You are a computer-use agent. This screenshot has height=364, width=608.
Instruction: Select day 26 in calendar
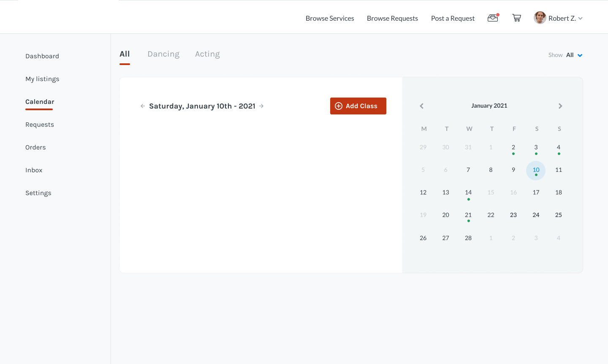tap(423, 238)
